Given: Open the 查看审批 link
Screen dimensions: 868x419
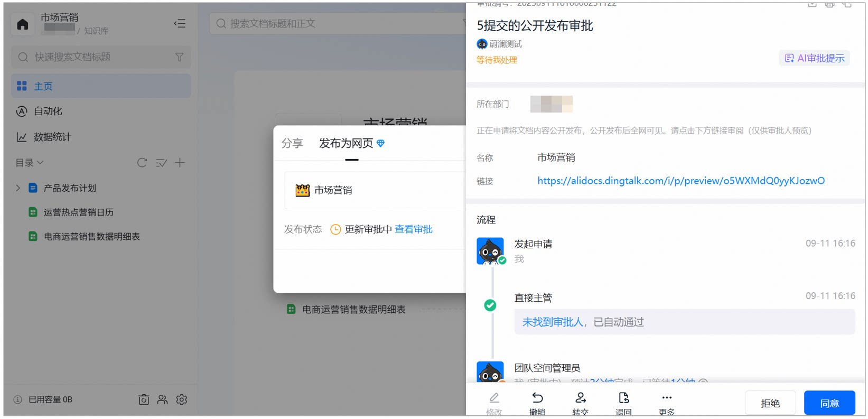Looking at the screenshot, I should 414,229.
